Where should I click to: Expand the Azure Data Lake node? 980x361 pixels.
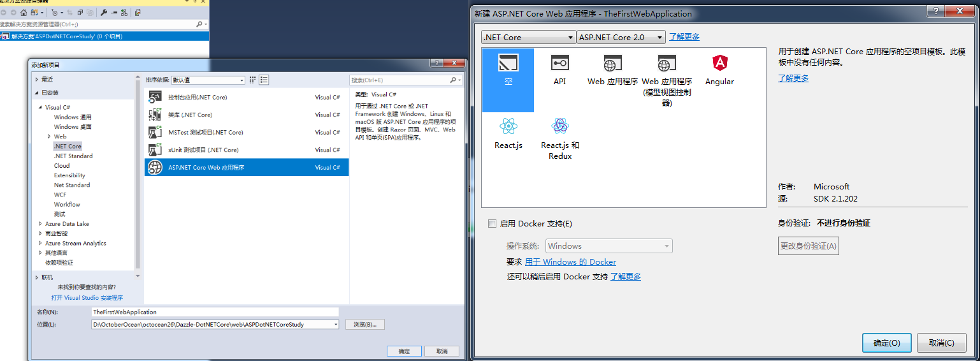[41, 224]
